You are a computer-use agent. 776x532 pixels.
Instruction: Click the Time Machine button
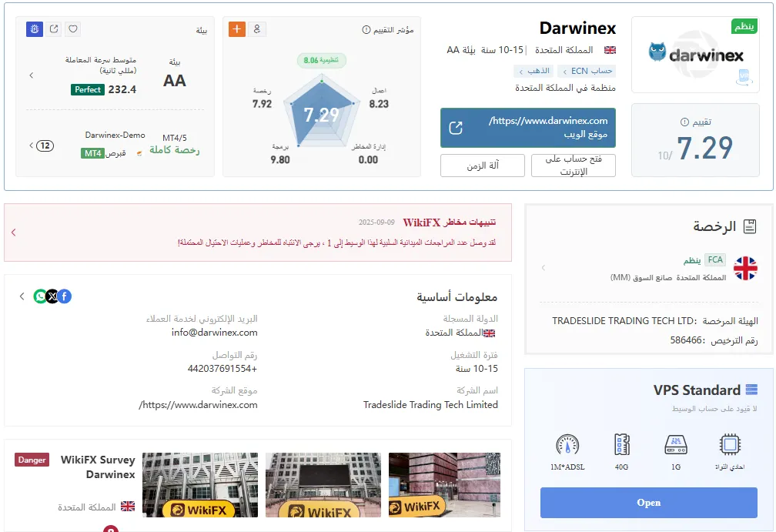(x=483, y=166)
